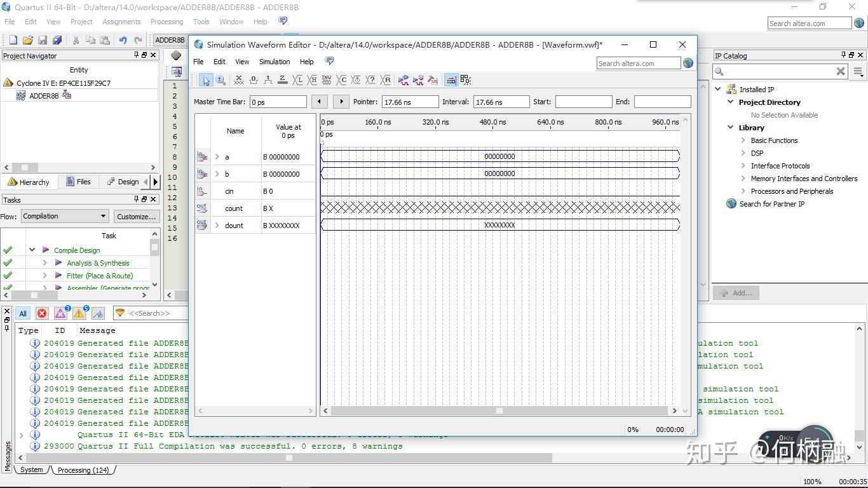Screen dimensions: 868x488
Task: Click the Invert (INV) waveform icon
Action: (x=327, y=80)
